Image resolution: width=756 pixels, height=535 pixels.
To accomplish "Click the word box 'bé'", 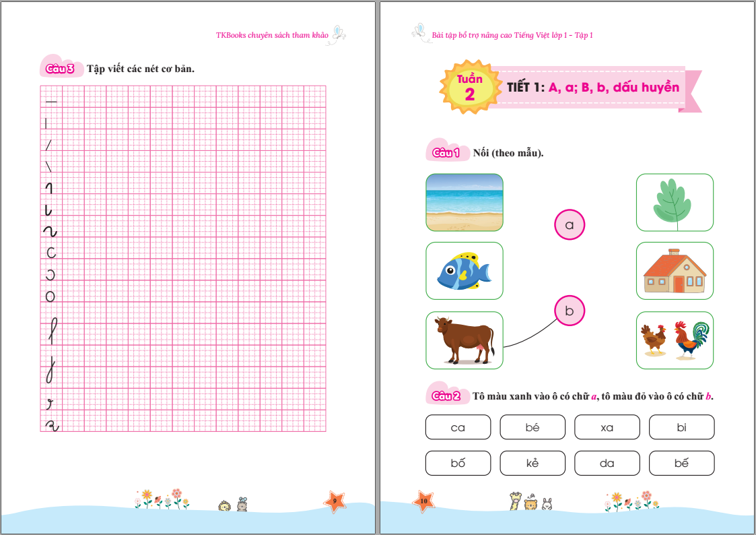I will point(532,427).
